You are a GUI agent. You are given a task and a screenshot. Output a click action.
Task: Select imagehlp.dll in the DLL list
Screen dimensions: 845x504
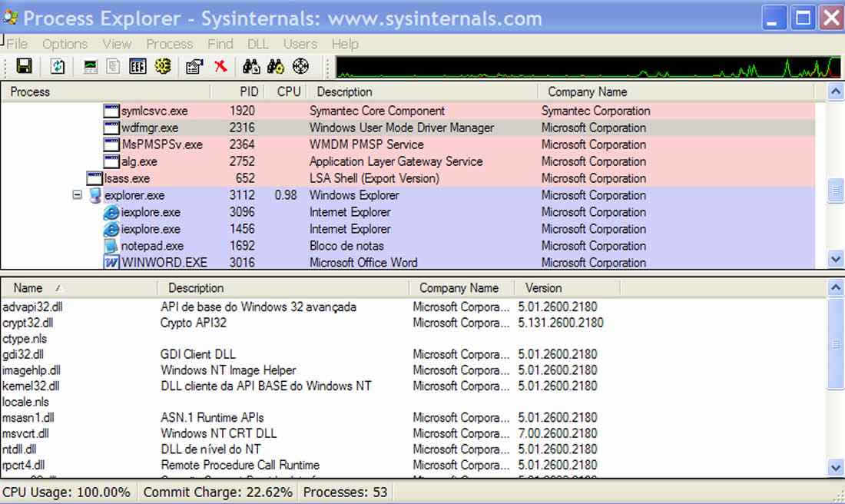click(31, 370)
